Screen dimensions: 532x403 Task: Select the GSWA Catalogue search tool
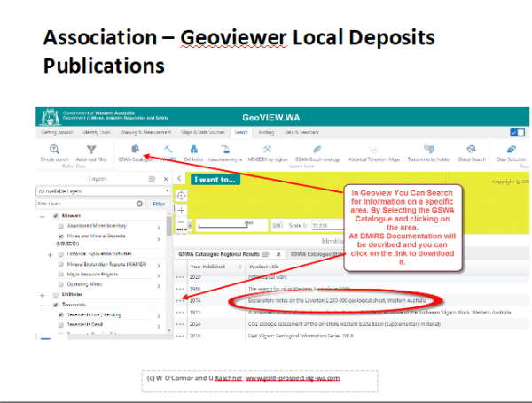pos(135,153)
